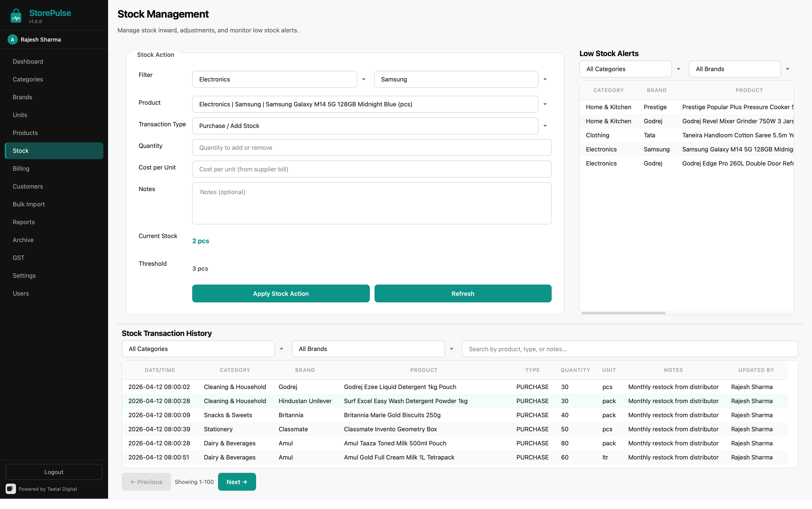
Task: Select the Godrej Edge Pro 260L alert row
Action: click(x=686, y=163)
